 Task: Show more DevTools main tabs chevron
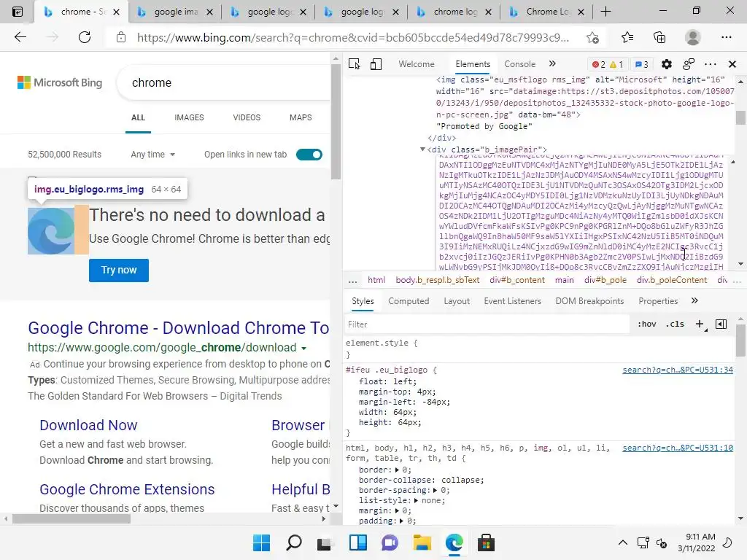tap(552, 64)
